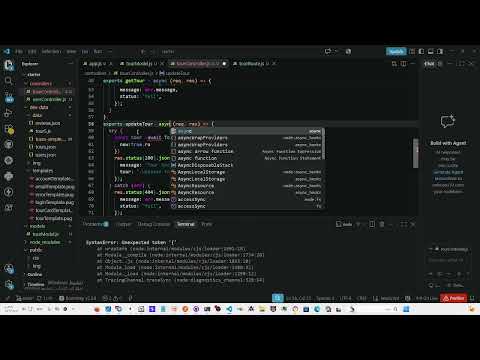
Task: Click the VS Code logo menu icon
Action: click(x=7, y=51)
